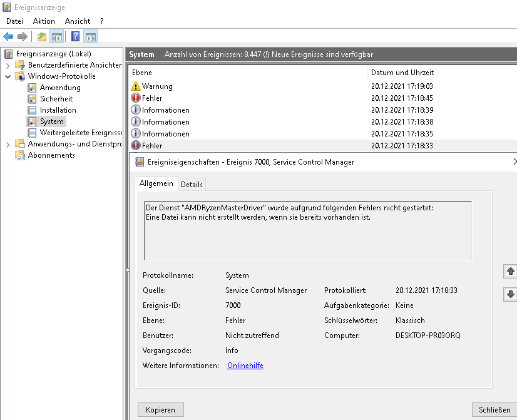Open the Onlinehilfe link
Viewport: 517px width, 420px height.
(245, 366)
